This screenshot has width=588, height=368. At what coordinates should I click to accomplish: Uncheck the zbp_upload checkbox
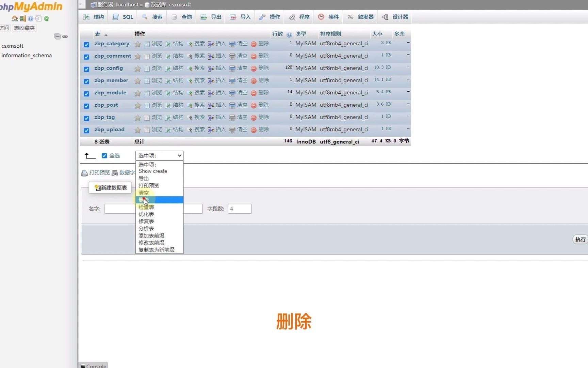(86, 130)
